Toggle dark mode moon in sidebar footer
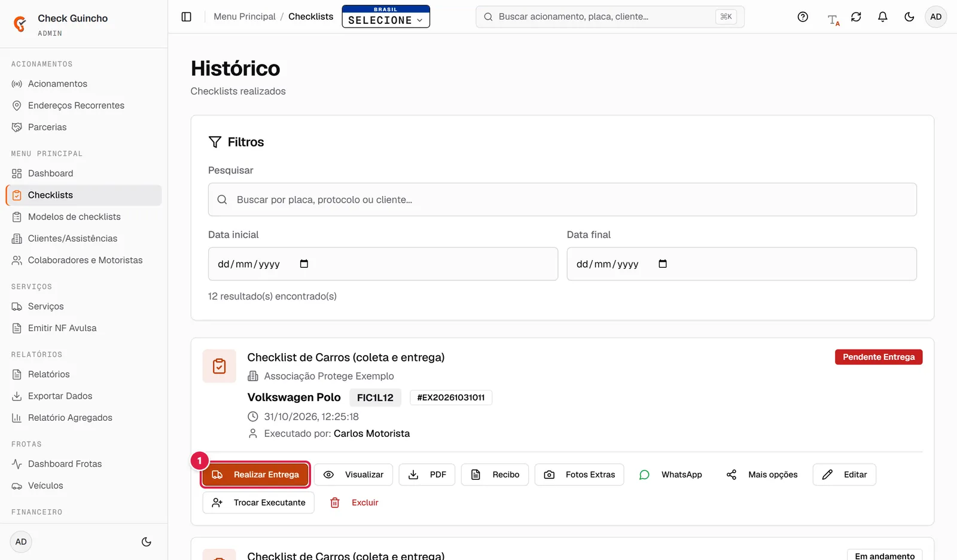Screen dimensions: 957x560 coord(146,542)
